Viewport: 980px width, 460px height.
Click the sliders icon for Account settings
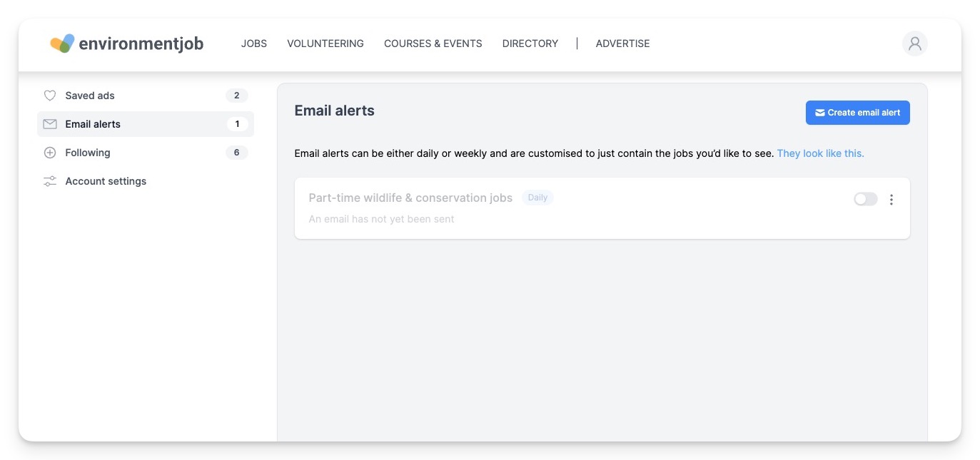(50, 181)
